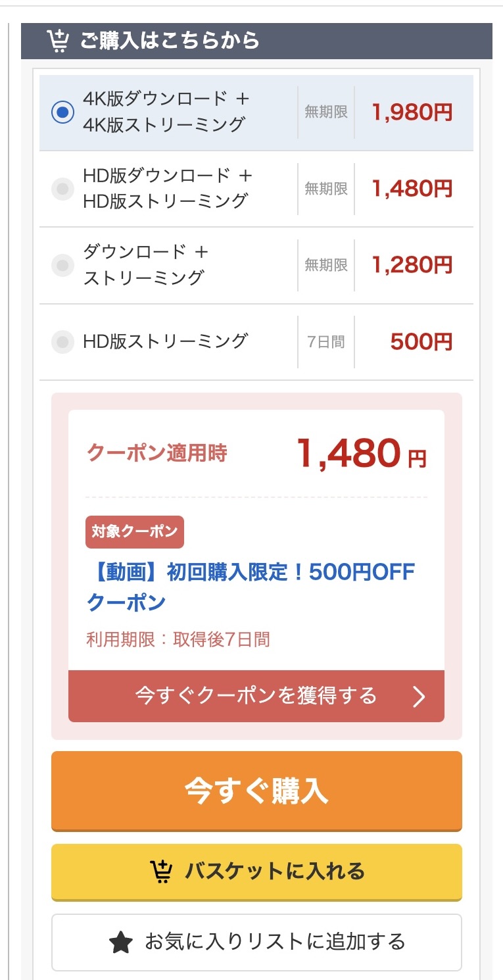The width and height of the screenshot is (503, 980).
Task: Click the 1,480円 price of HD download
Action: (412, 189)
